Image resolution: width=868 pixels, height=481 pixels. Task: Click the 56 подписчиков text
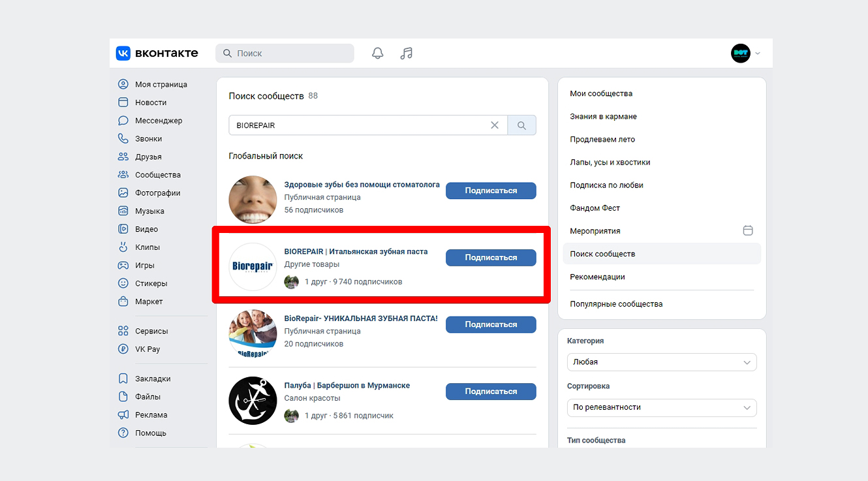(x=314, y=210)
